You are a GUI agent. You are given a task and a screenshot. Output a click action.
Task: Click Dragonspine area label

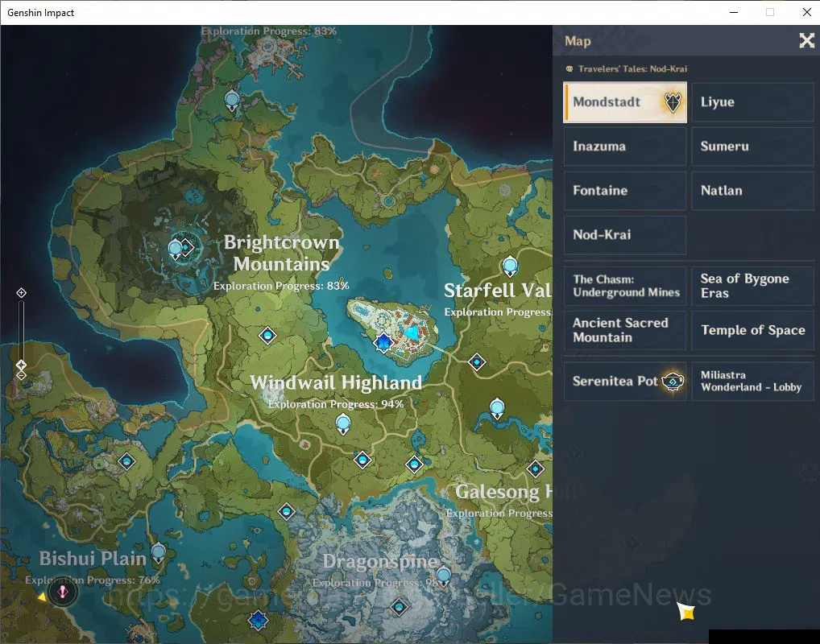click(380, 561)
